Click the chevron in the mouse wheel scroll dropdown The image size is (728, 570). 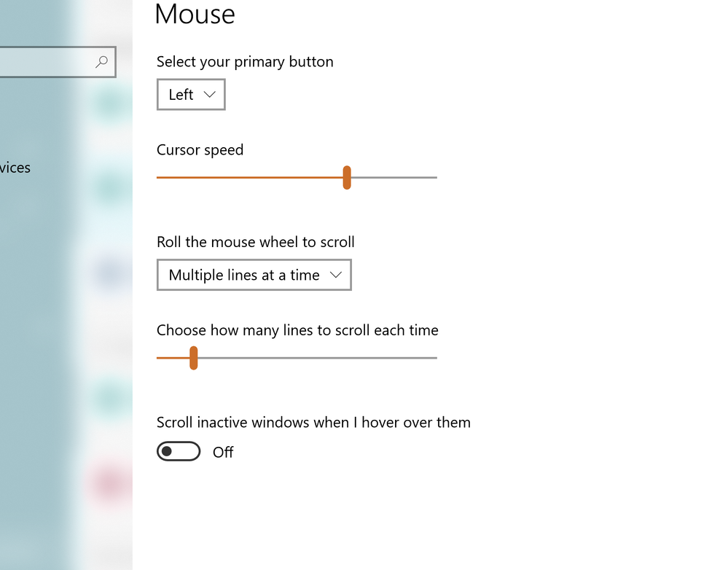[336, 275]
